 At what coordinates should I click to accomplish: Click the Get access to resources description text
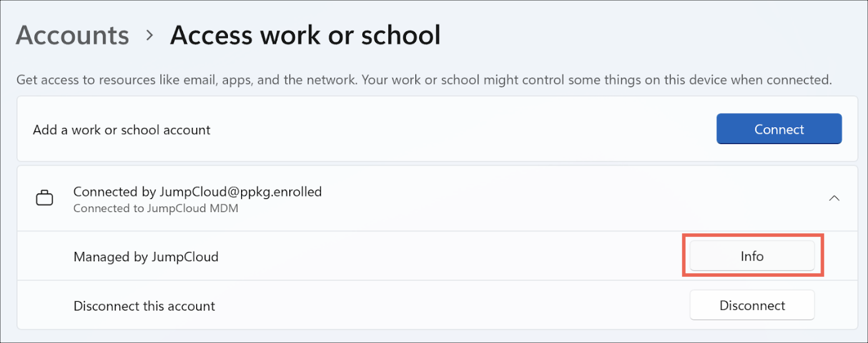[x=424, y=80]
